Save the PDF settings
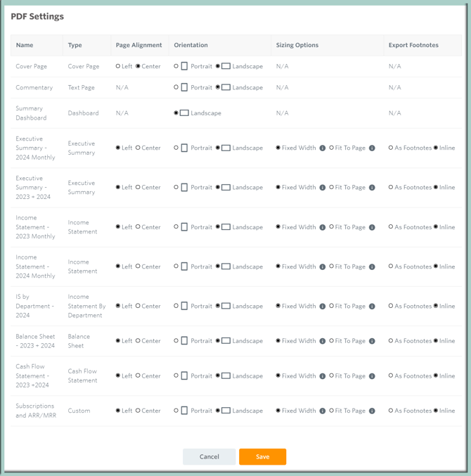The width and height of the screenshot is (471, 476). click(262, 457)
